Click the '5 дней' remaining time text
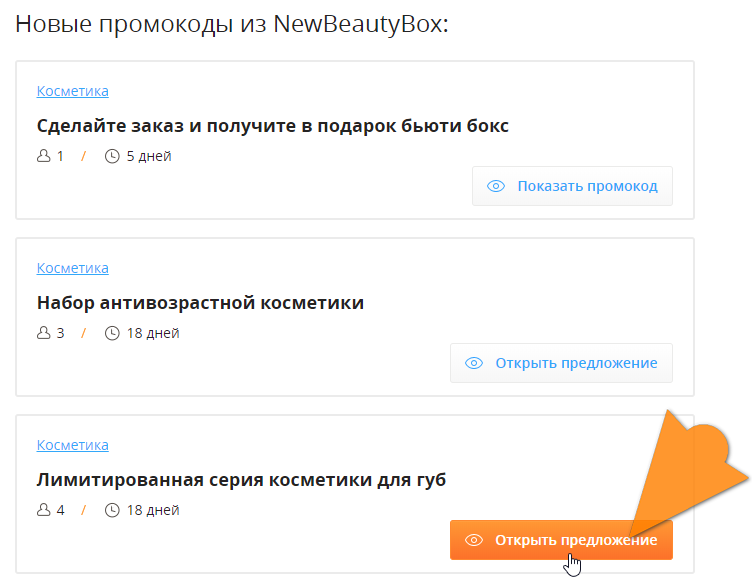The height and width of the screenshot is (588, 752). point(149,156)
